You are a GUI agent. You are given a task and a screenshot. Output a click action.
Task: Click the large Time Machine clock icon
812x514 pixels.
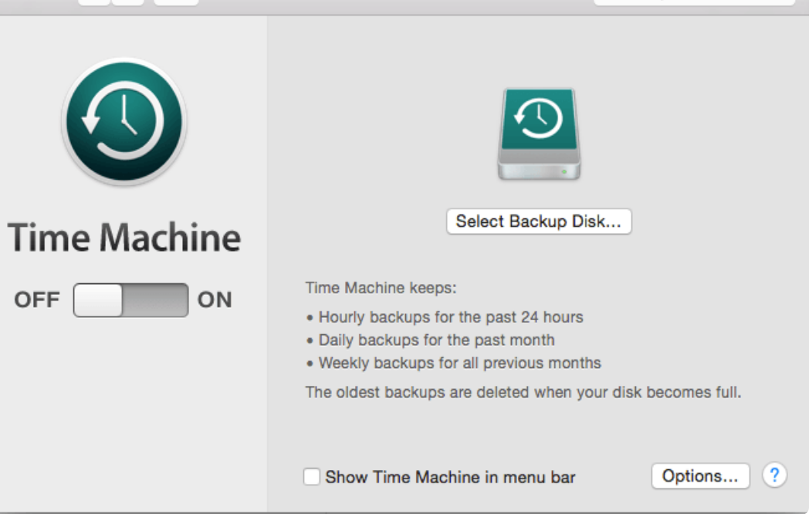(124, 121)
